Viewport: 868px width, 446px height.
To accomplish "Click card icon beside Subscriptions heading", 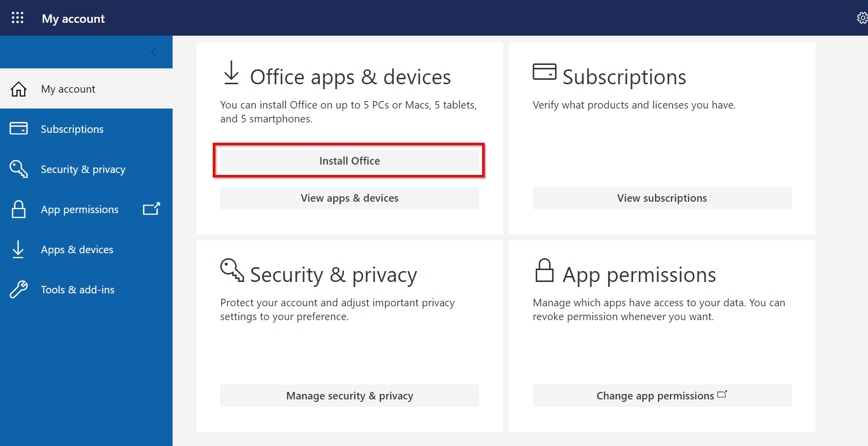I will pos(545,71).
